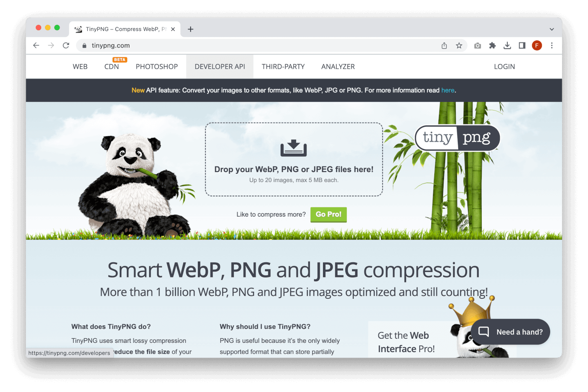Click the browser back arrow
Viewport: 588px width, 392px height.
click(x=36, y=45)
